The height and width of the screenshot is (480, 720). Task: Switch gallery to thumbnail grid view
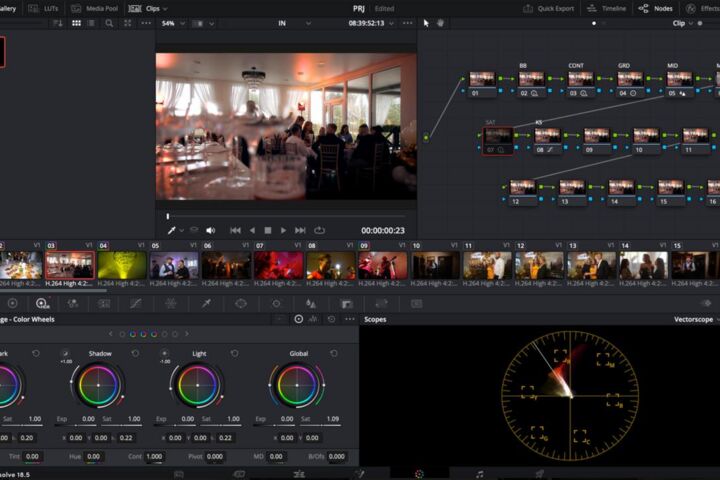(x=76, y=23)
